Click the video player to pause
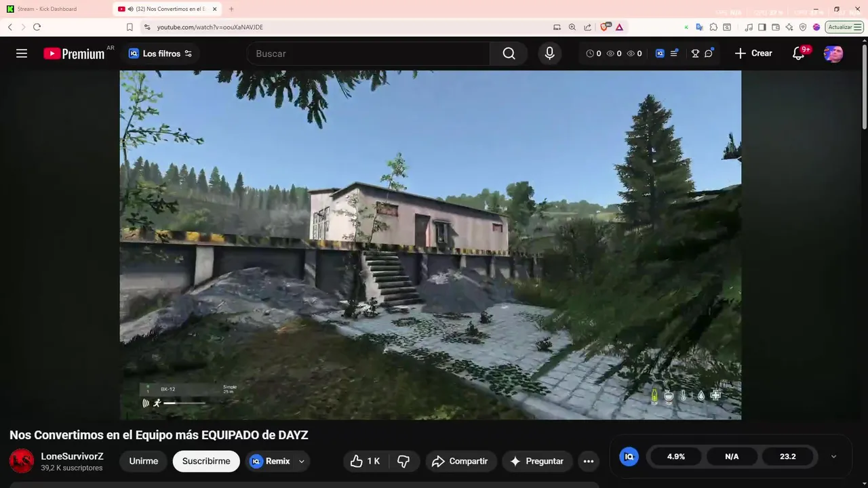The width and height of the screenshot is (868, 488). [431, 245]
